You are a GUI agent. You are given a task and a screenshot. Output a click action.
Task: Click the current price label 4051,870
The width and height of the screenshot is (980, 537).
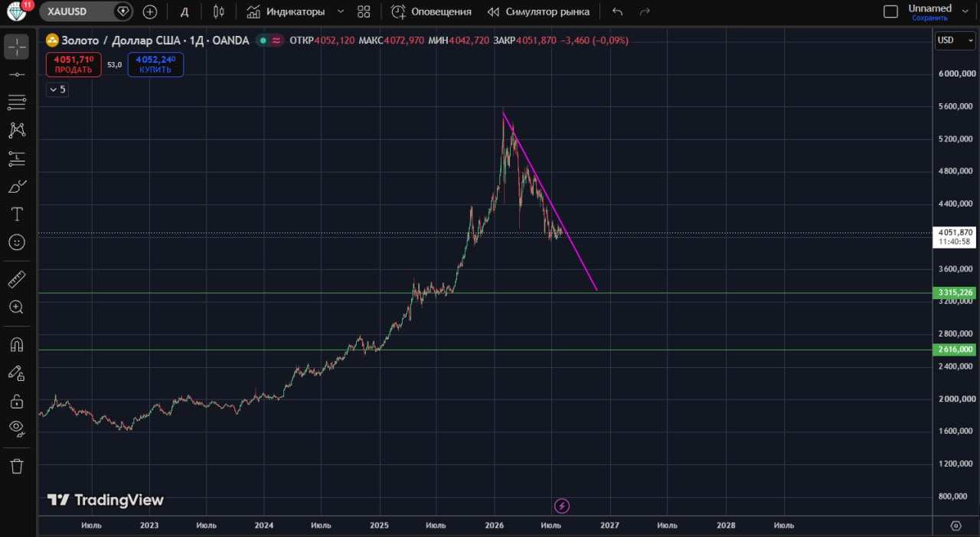pos(955,233)
